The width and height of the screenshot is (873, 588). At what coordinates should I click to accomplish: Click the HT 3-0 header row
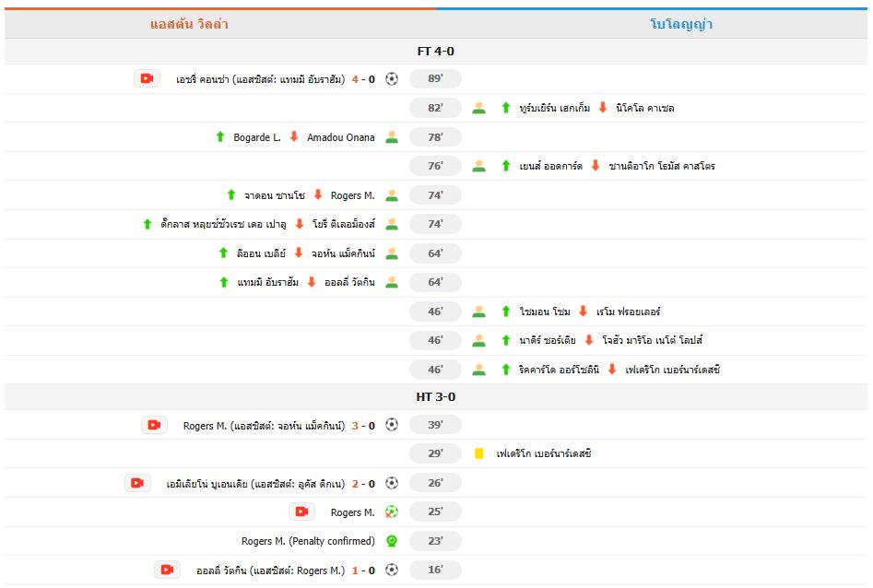[x=436, y=395]
